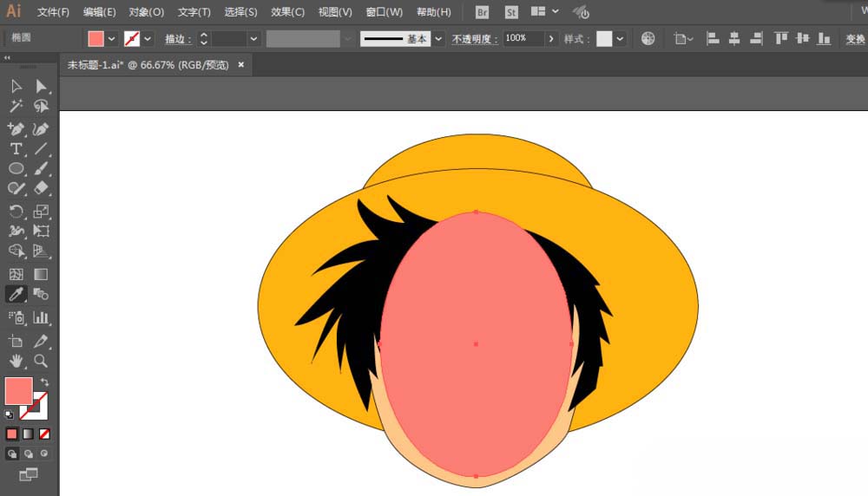Adjust stroke weight stepper arrows
The height and width of the screenshot is (496, 868).
tap(204, 39)
